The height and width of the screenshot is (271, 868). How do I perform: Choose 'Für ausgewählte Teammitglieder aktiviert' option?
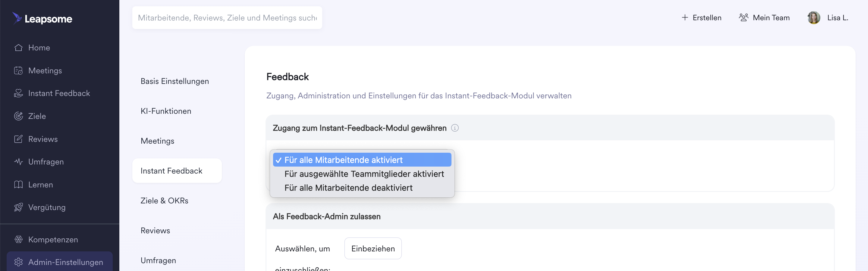(362, 174)
